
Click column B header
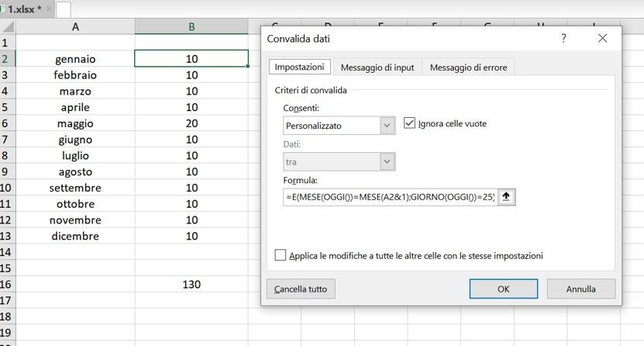(191, 27)
